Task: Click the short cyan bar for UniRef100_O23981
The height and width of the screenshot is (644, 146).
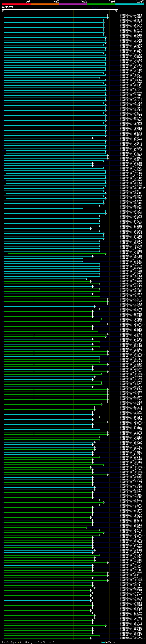Action: [43, 208]
